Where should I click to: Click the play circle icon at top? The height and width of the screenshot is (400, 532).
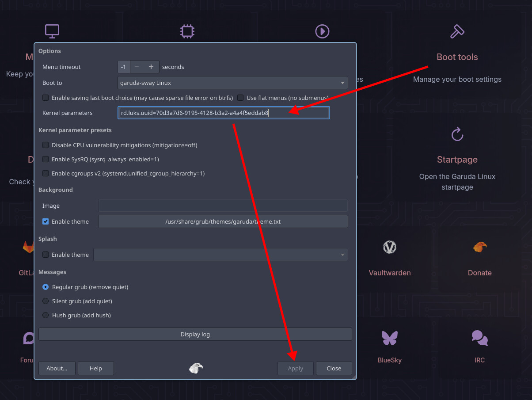pyautogui.click(x=322, y=31)
